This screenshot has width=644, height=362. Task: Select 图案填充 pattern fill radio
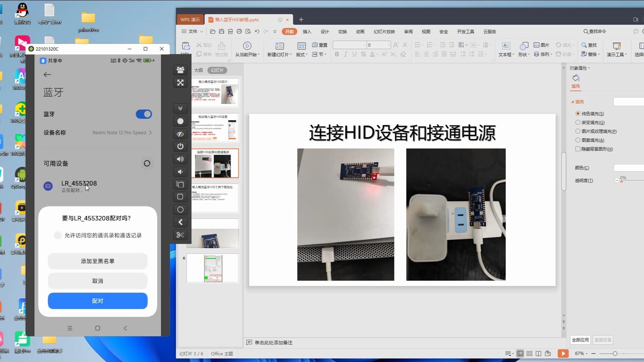tap(578, 140)
